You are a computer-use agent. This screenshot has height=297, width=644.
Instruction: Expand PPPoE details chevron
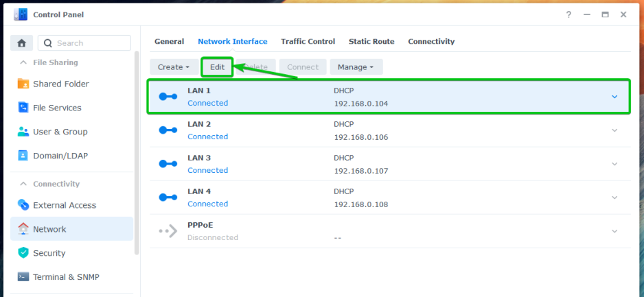pos(614,231)
